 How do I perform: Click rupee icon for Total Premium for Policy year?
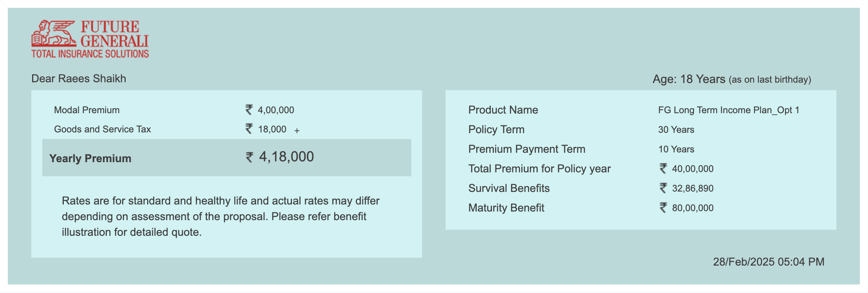[x=663, y=168]
